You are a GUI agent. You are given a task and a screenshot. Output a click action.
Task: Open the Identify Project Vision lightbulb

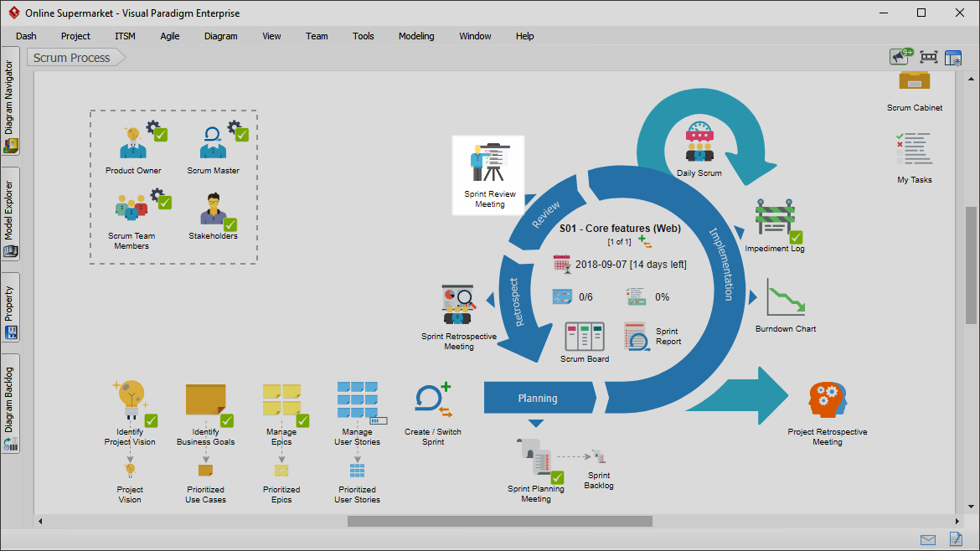click(x=130, y=399)
